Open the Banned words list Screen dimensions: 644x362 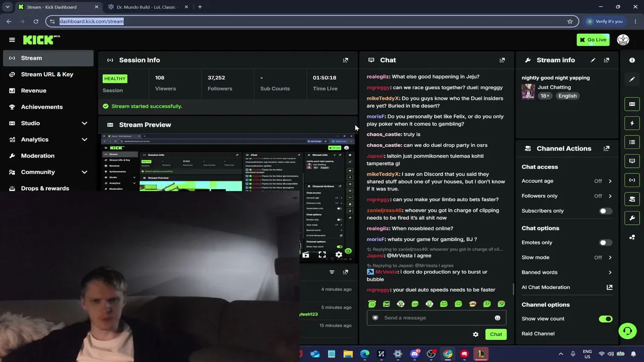pyautogui.click(x=567, y=273)
